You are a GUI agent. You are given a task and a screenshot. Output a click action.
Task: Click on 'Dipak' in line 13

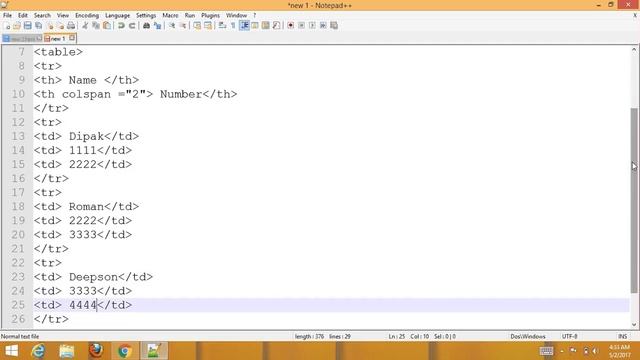pos(87,136)
